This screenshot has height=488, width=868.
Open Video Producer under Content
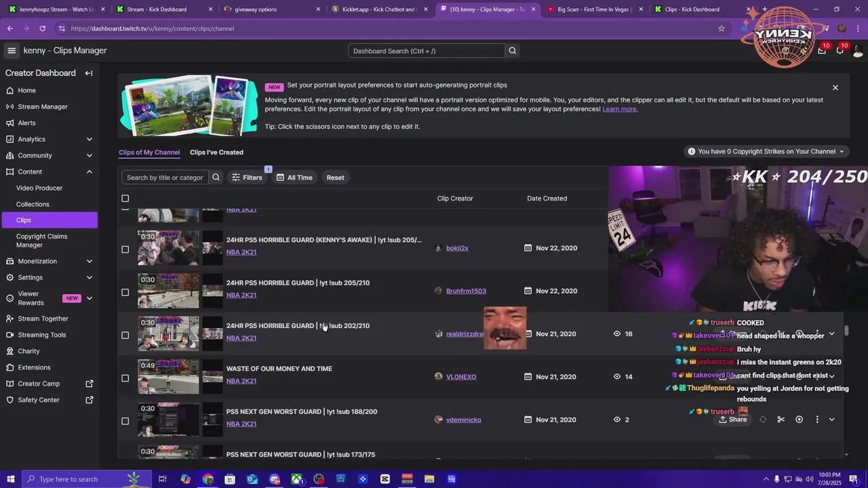39,188
